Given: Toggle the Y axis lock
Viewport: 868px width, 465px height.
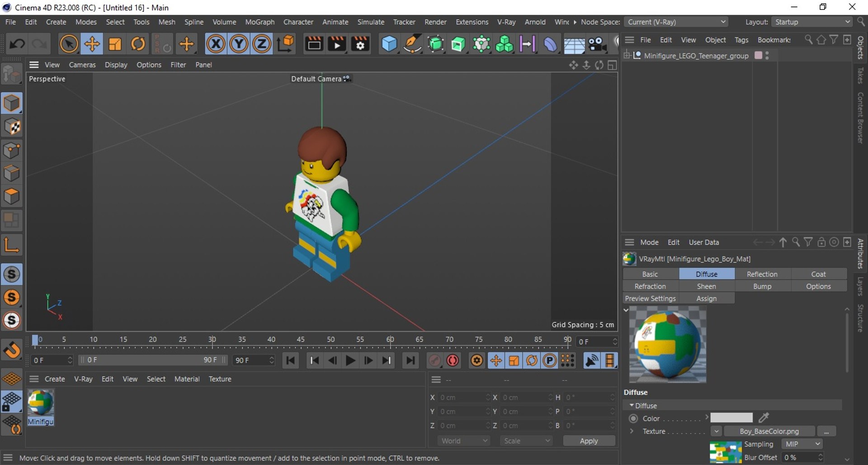Looking at the screenshot, I should (239, 44).
